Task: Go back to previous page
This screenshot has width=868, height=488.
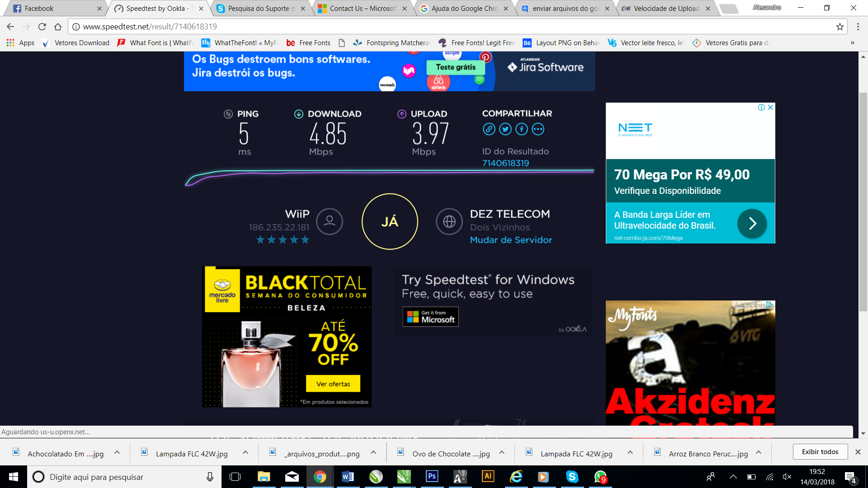Action: pyautogui.click(x=10, y=27)
